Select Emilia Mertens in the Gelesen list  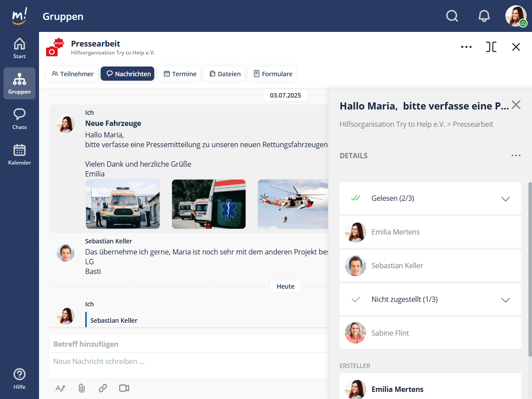point(430,232)
